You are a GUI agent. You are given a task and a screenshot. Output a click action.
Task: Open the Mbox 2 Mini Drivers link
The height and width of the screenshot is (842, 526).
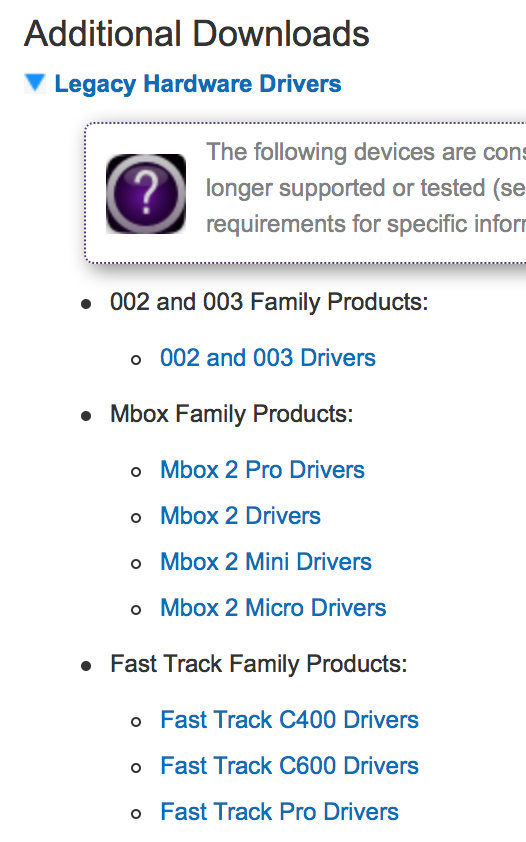(x=266, y=562)
